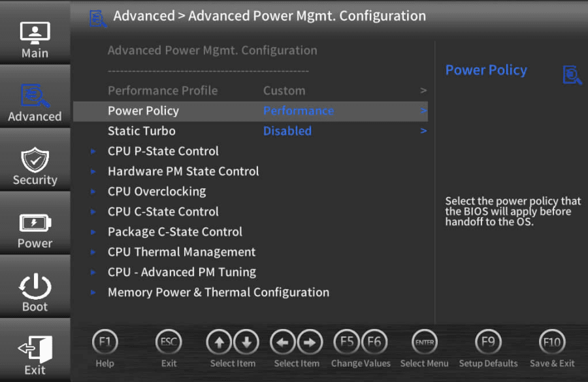This screenshot has height=382, width=588.
Task: Open the Power battery icon
Action: (x=35, y=223)
